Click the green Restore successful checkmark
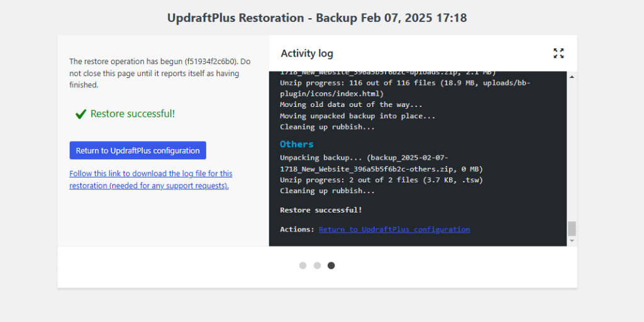Screen dimensions: 644x322 (80, 114)
